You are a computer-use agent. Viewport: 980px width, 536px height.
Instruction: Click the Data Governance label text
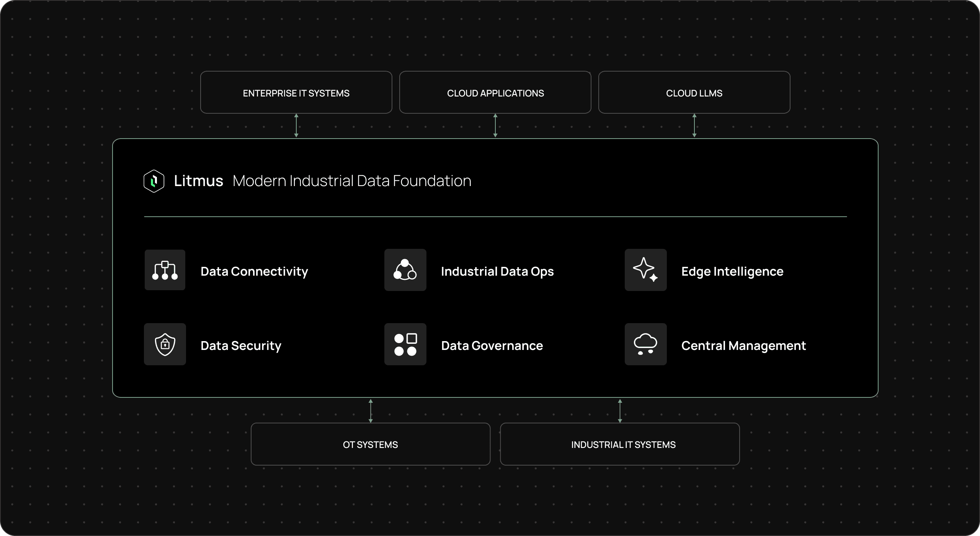coord(492,346)
